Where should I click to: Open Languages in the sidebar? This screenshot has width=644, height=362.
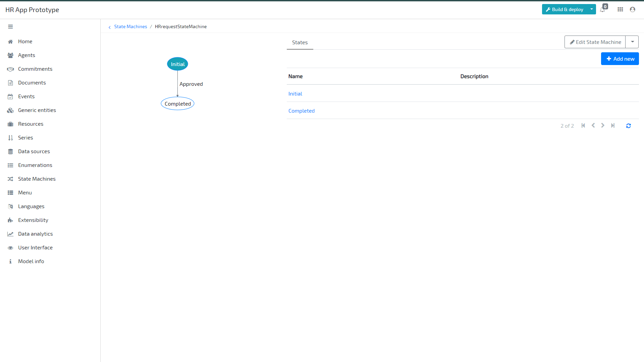[31, 206]
